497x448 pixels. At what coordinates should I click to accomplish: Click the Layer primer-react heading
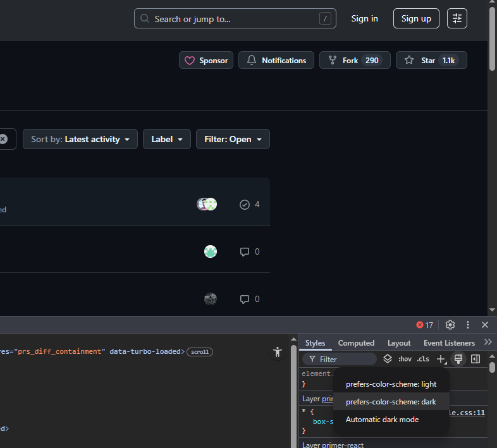coord(333,444)
